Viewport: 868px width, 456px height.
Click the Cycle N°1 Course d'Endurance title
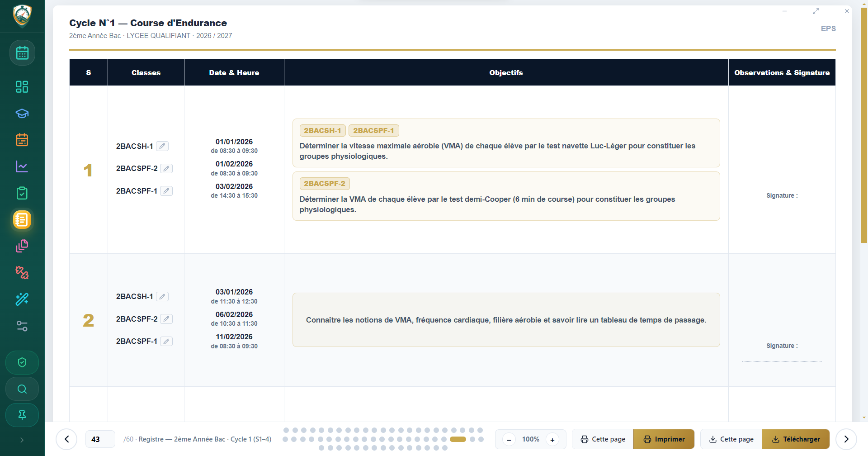(148, 23)
